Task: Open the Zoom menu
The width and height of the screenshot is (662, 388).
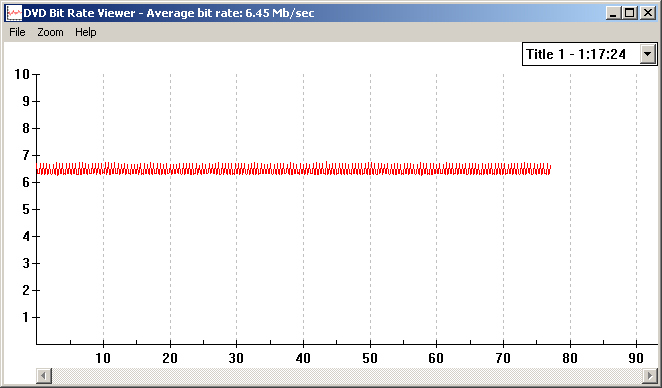Action: tap(50, 32)
